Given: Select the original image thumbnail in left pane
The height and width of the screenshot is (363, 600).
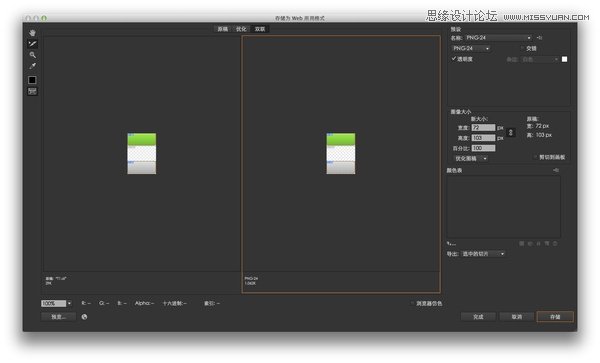Looking at the screenshot, I should point(142,153).
